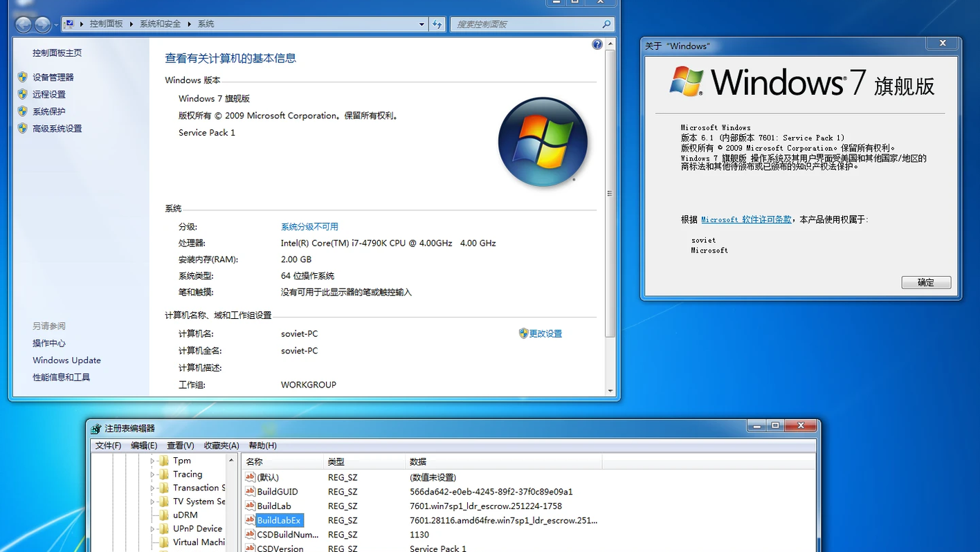Open the 帮助(H) menu in Registry Editor
Viewport: 980px width, 552px height.
pyautogui.click(x=262, y=445)
